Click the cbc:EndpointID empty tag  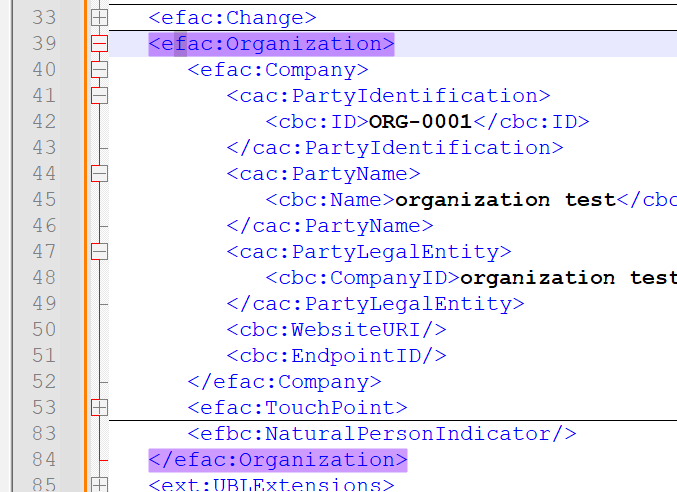coord(336,356)
